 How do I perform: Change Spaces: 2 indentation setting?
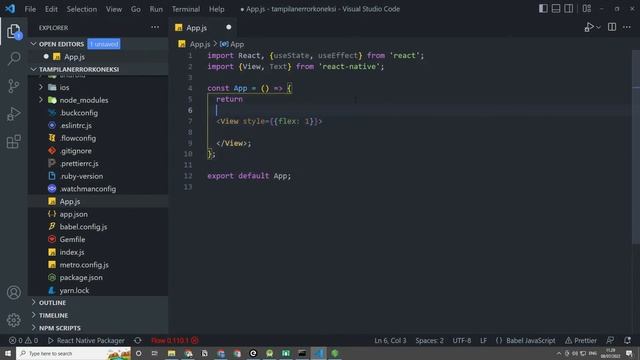[x=429, y=340]
